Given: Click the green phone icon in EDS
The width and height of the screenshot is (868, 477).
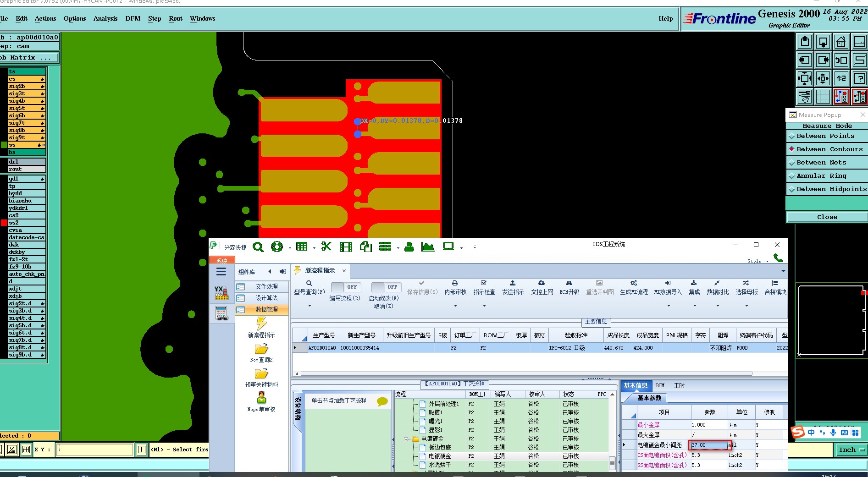Looking at the screenshot, I should point(778,258).
